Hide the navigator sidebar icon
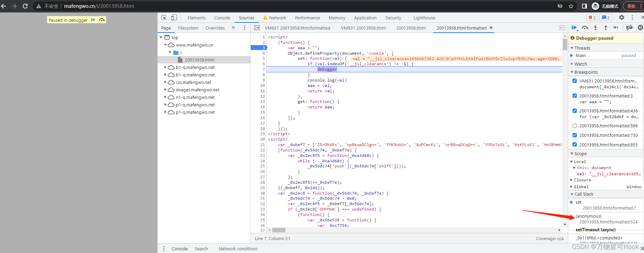The image size is (644, 253). coord(257,28)
